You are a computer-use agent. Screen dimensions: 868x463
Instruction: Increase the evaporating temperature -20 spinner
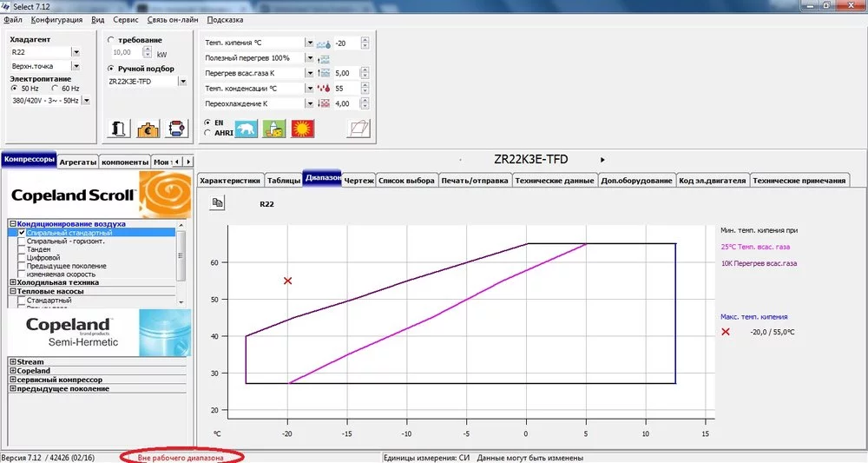point(365,40)
